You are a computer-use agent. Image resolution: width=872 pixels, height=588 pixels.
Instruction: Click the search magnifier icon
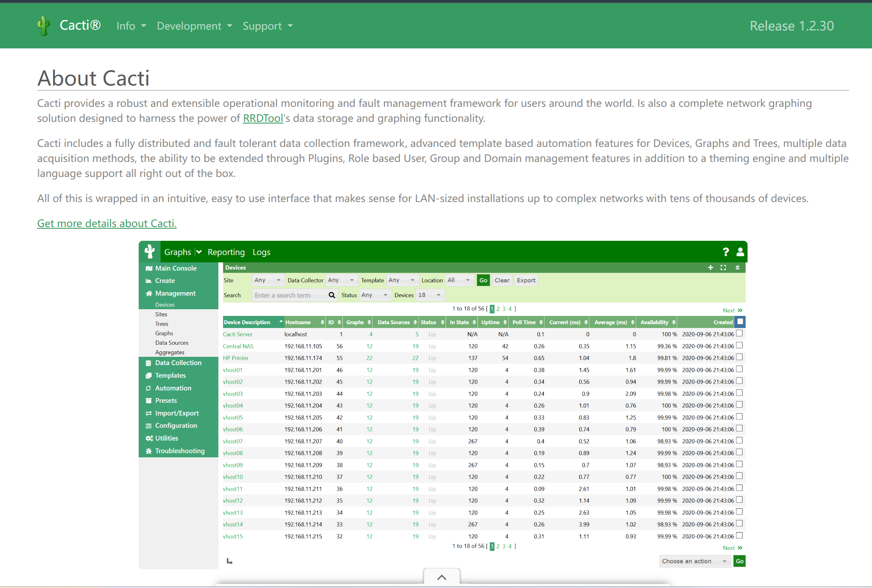click(332, 295)
